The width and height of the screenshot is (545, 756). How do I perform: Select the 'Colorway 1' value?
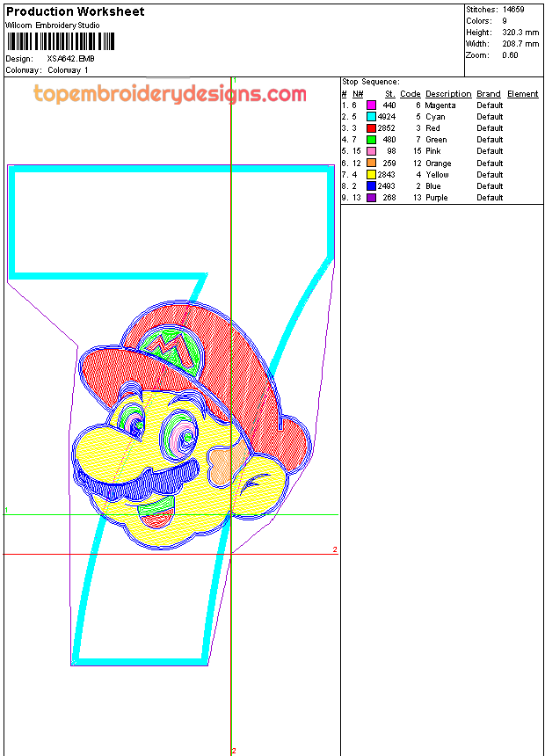pyautogui.click(x=68, y=70)
